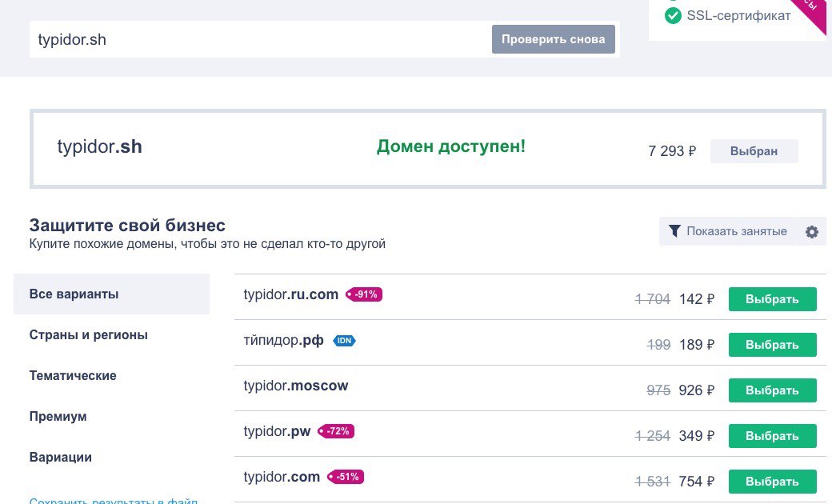Open the Премиум category
This screenshot has width=832, height=504.
[58, 417]
